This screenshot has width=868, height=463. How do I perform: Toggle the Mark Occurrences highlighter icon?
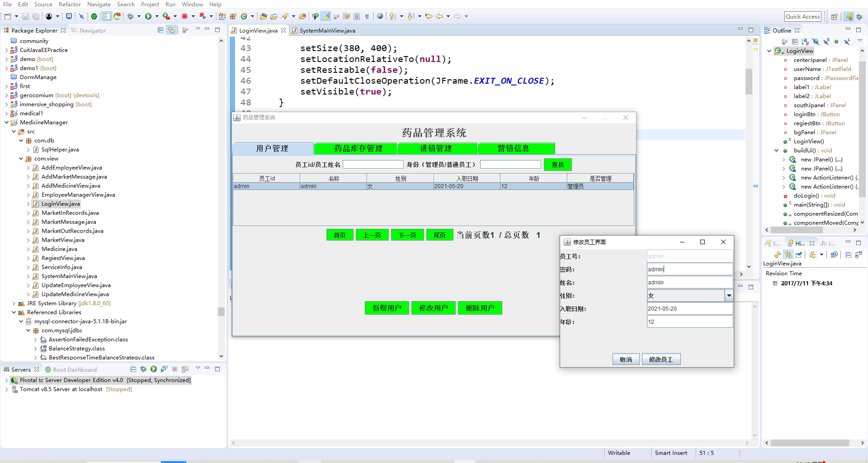[326, 16]
